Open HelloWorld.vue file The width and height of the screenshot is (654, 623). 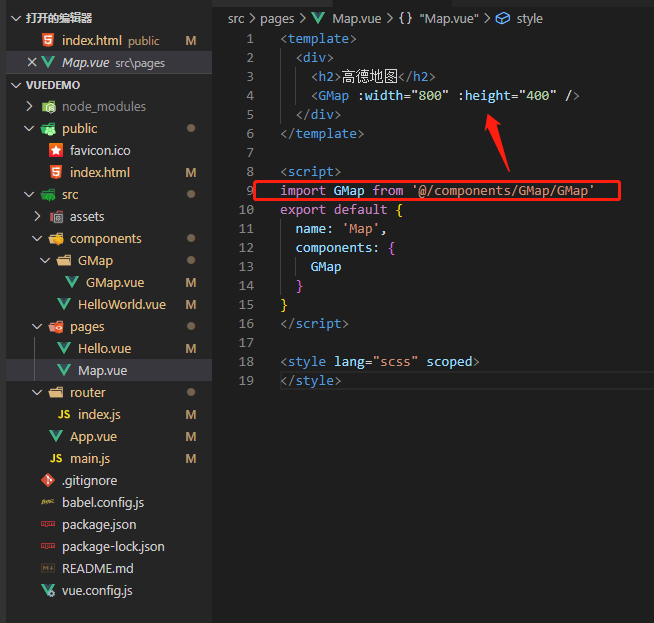(109, 305)
